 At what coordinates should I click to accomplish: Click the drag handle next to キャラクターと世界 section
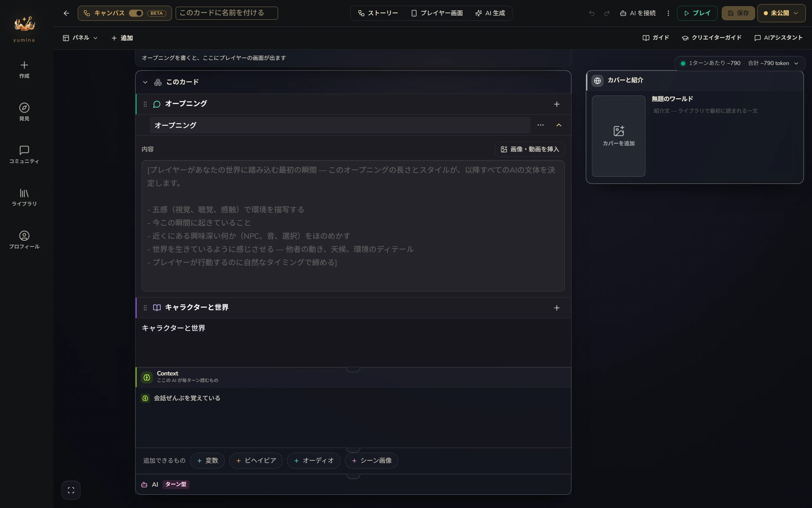[145, 308]
